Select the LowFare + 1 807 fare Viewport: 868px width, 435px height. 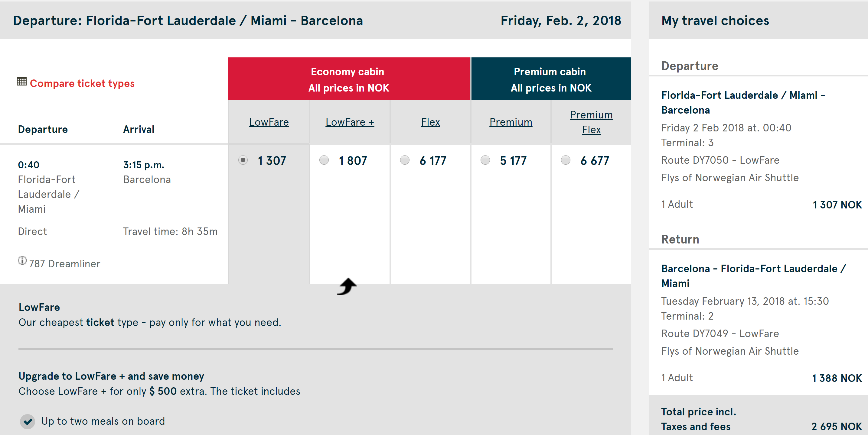tap(324, 160)
